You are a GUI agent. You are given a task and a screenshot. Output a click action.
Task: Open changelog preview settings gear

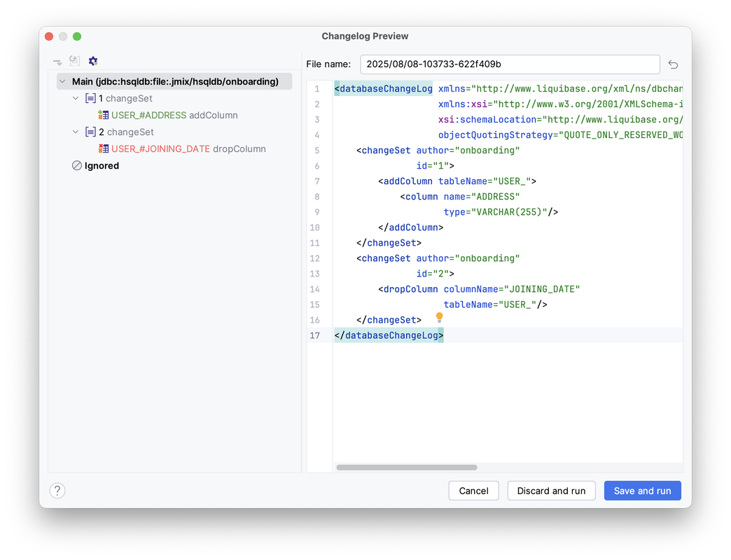click(x=92, y=61)
